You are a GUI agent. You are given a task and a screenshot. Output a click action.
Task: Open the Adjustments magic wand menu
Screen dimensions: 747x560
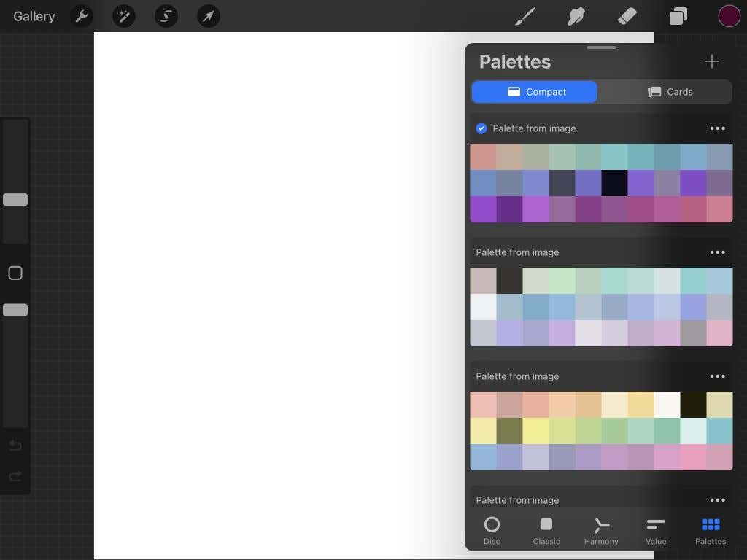tap(124, 16)
